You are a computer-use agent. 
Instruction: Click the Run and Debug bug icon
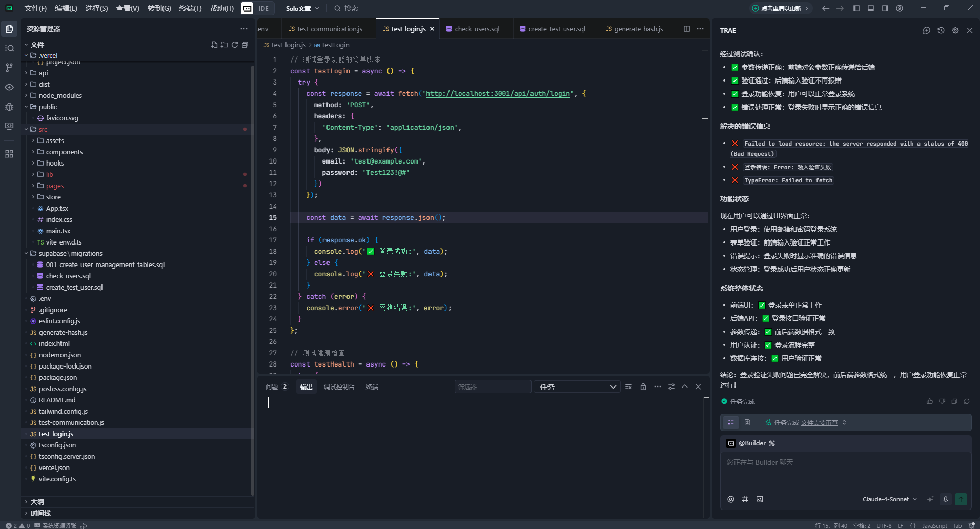click(x=9, y=107)
